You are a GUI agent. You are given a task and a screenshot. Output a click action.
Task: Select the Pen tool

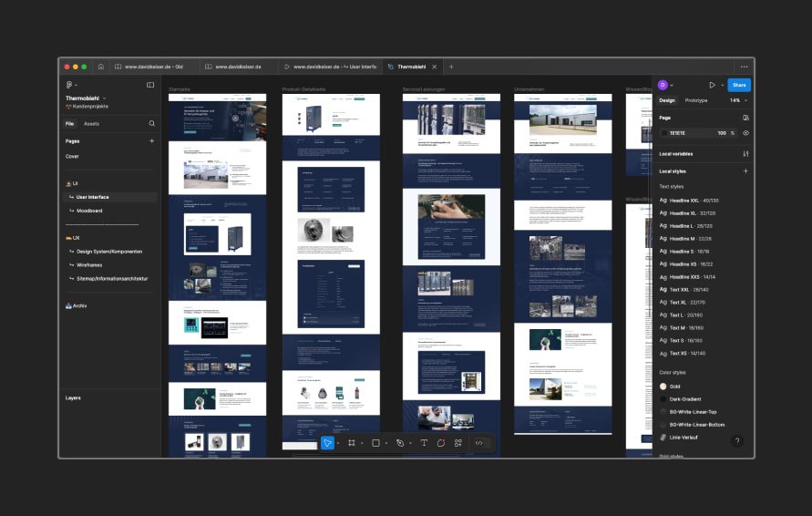click(x=399, y=443)
